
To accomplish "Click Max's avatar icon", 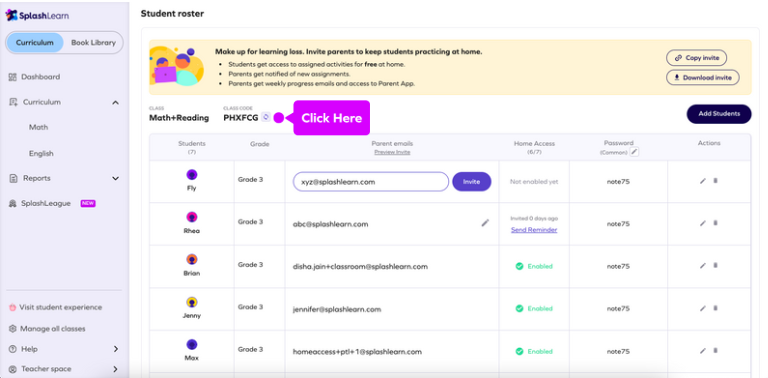I will click(192, 344).
